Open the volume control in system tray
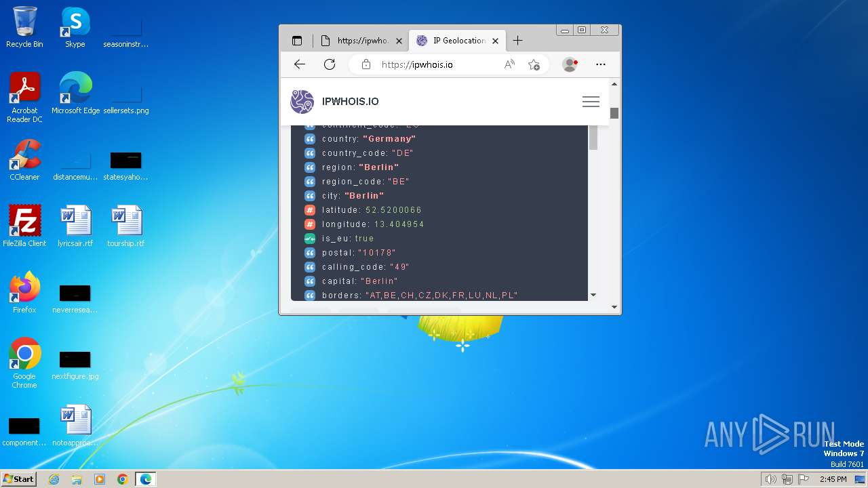This screenshot has width=868, height=488. pyautogui.click(x=771, y=479)
